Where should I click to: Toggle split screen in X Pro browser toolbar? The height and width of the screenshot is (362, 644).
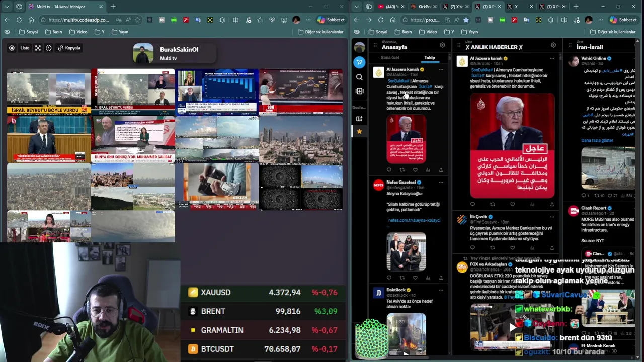(564, 20)
